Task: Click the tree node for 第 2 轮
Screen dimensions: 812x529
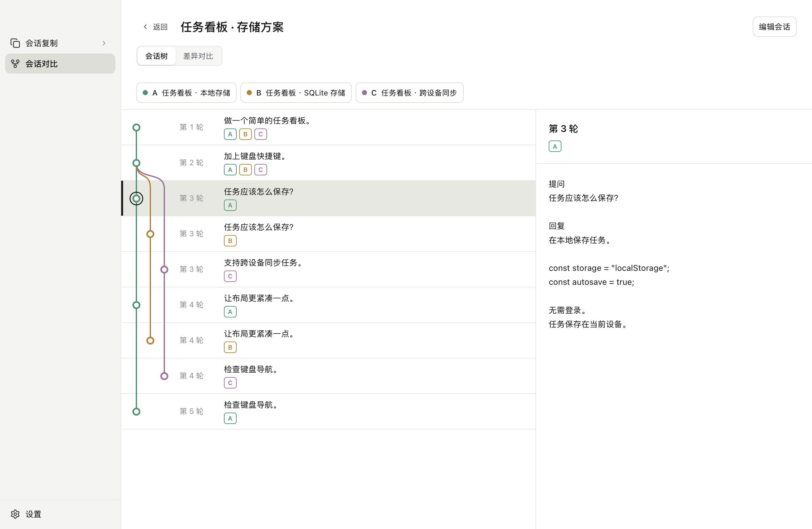Action: pyautogui.click(x=136, y=163)
